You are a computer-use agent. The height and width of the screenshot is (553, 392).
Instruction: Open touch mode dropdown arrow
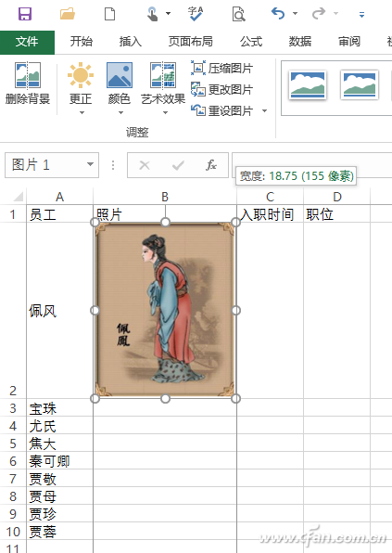point(168,14)
